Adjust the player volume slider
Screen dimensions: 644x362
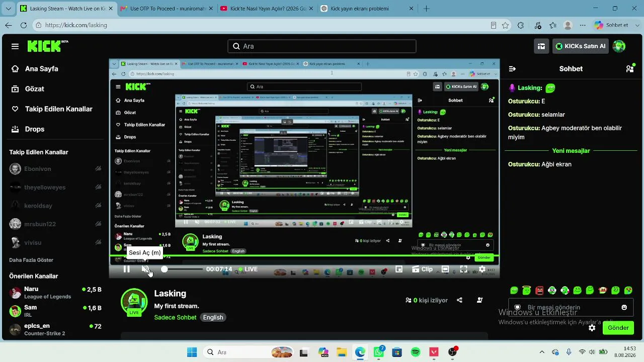click(x=183, y=269)
